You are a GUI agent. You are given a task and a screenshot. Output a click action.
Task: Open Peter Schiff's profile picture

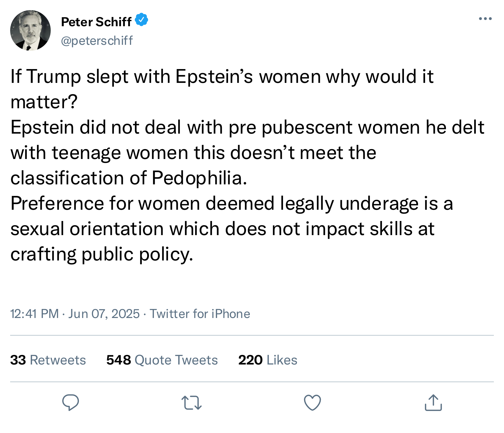pos(30,30)
